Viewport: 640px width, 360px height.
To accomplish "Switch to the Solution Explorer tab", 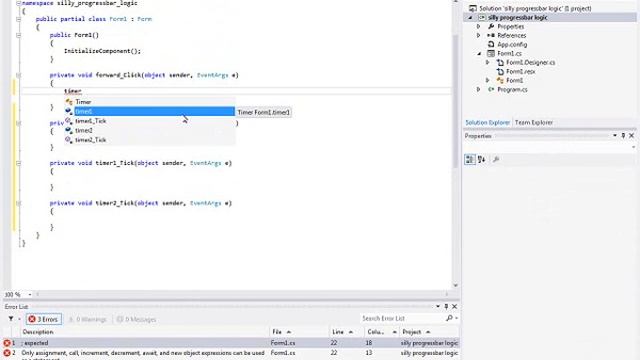I will (x=487, y=122).
